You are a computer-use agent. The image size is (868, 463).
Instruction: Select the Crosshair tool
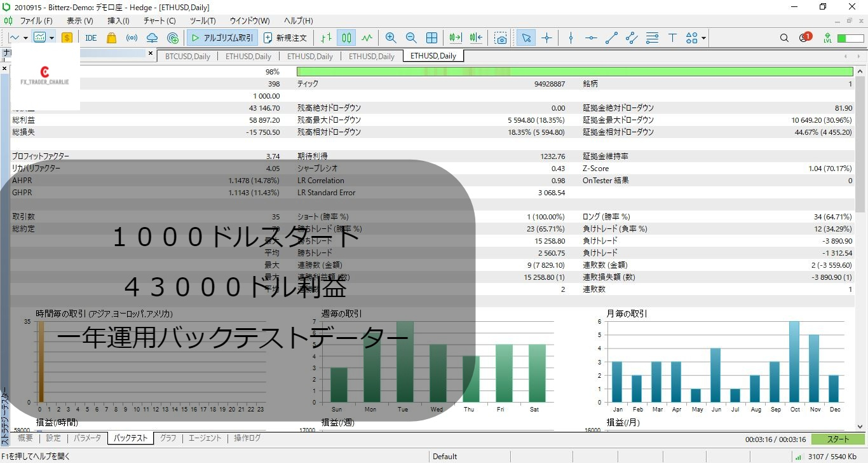547,38
